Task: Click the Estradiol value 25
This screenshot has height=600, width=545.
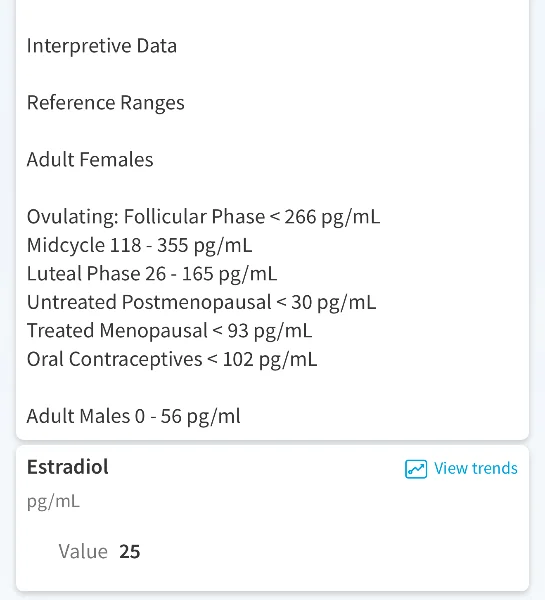Action: 130,552
